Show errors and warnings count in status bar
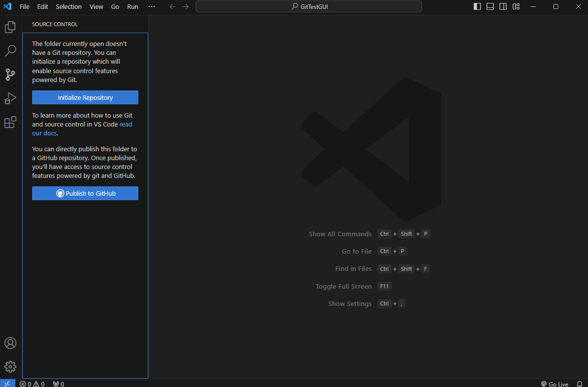The width and height of the screenshot is (588, 387). [32, 384]
